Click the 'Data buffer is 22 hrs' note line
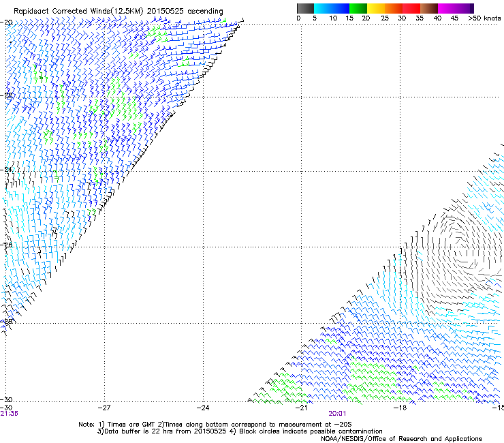This screenshot has height=443, width=504. pyautogui.click(x=240, y=431)
